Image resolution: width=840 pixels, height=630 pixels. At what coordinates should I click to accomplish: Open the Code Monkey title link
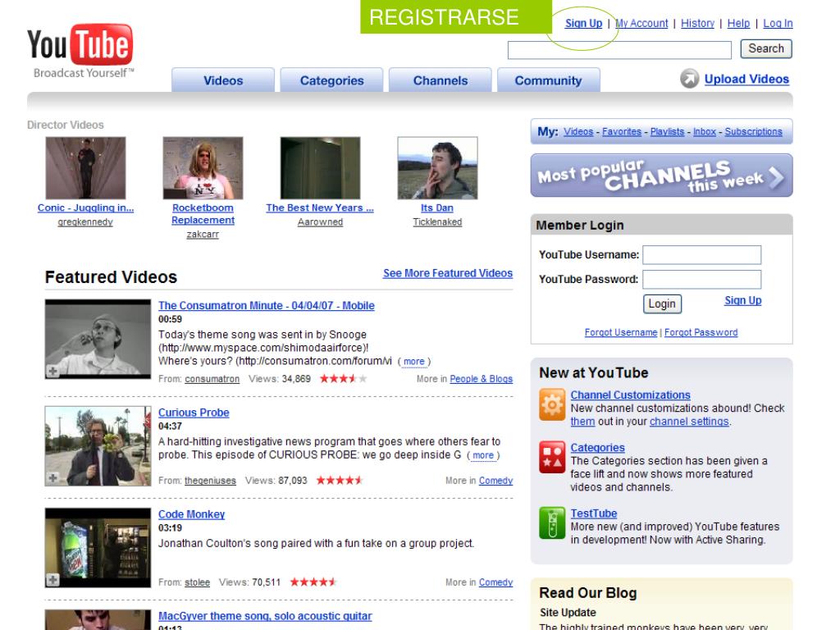(x=191, y=514)
